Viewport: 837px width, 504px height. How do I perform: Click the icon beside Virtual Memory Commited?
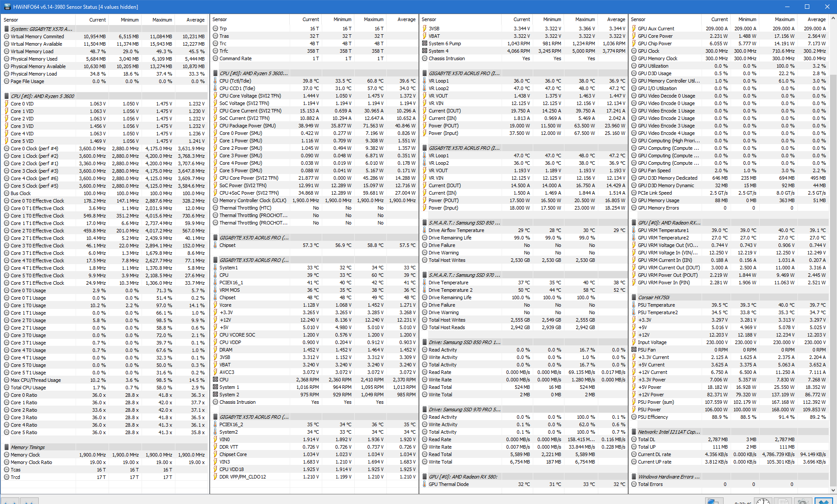[x=7, y=36]
